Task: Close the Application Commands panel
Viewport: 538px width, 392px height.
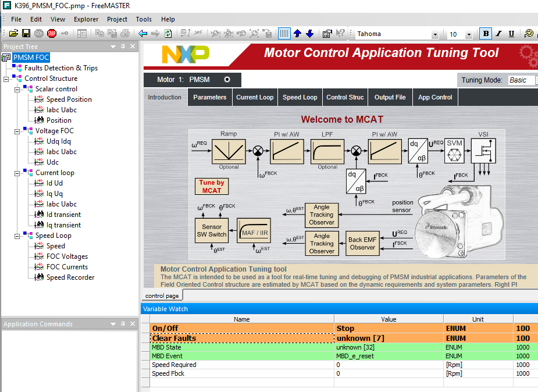Action: (x=133, y=324)
